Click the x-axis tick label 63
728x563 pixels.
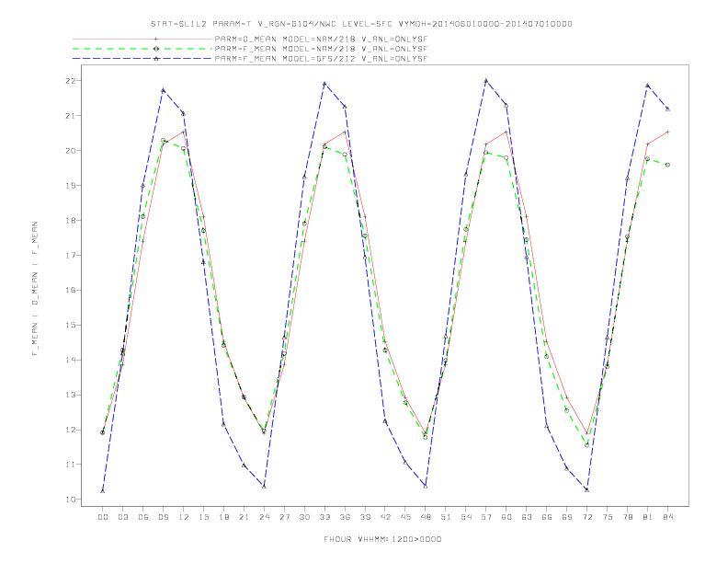[x=527, y=517]
